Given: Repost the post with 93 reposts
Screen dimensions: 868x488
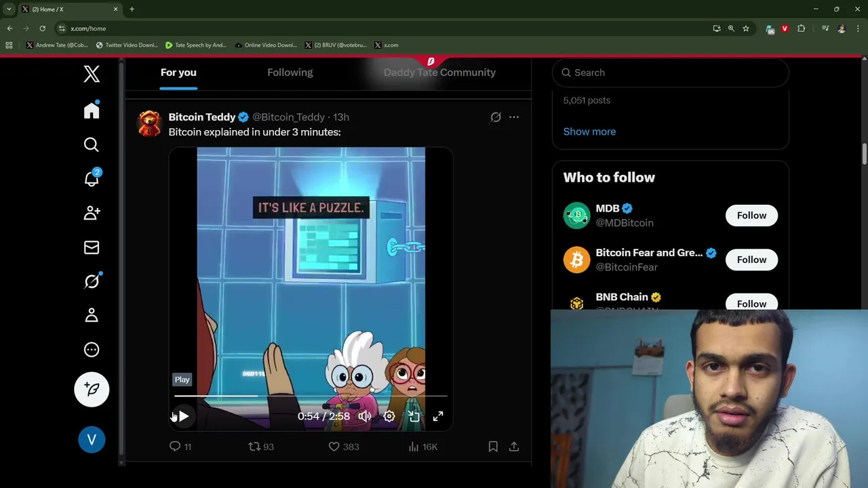Looking at the screenshot, I should 261,447.
